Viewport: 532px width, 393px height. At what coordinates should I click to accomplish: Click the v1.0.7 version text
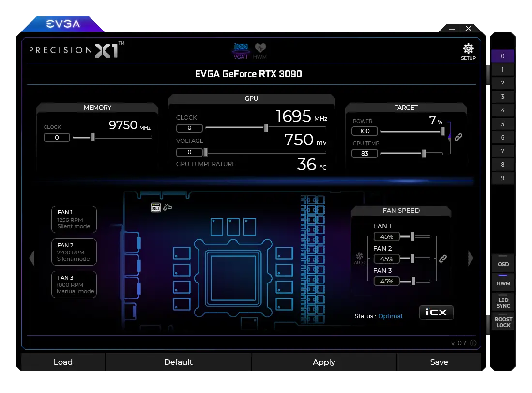(x=459, y=343)
